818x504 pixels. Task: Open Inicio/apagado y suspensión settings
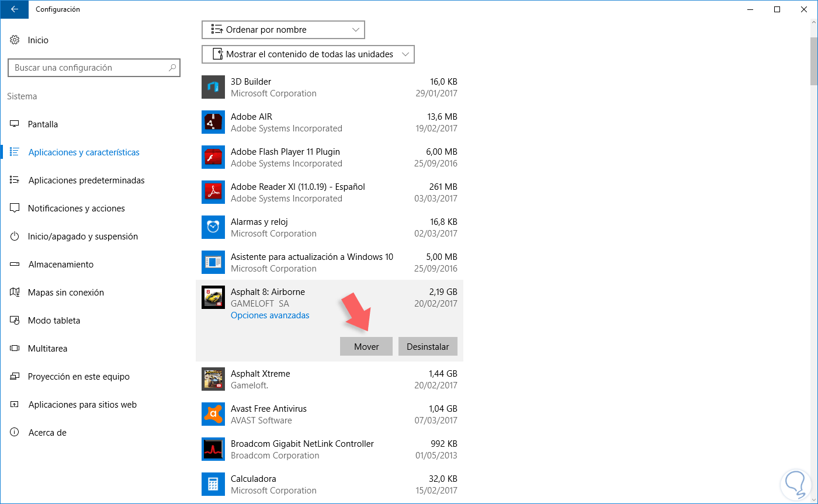point(83,237)
